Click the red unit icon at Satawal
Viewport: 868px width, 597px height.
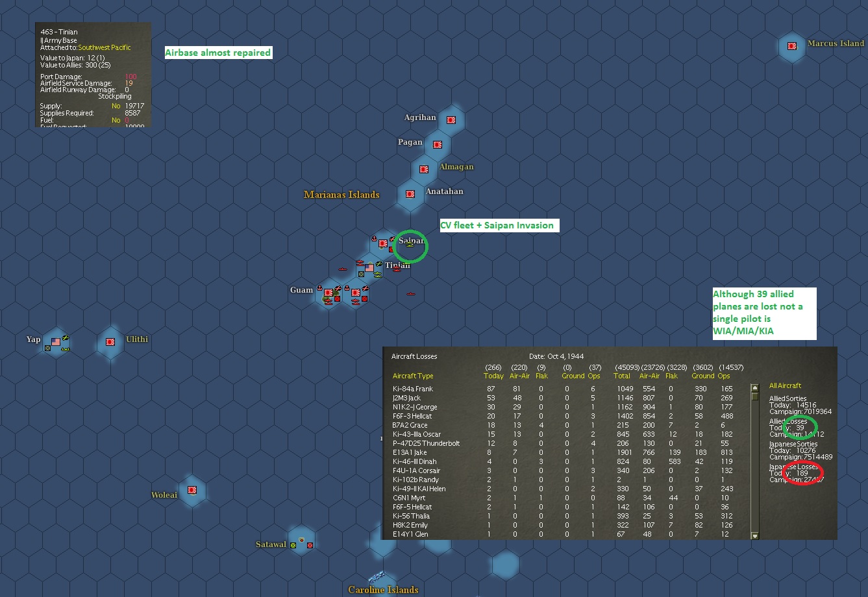point(310,545)
